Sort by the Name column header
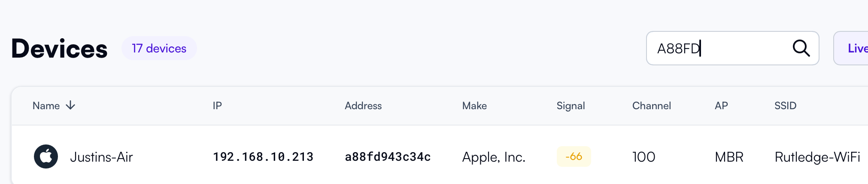Viewport: 868px width, 184px height. 46,106
